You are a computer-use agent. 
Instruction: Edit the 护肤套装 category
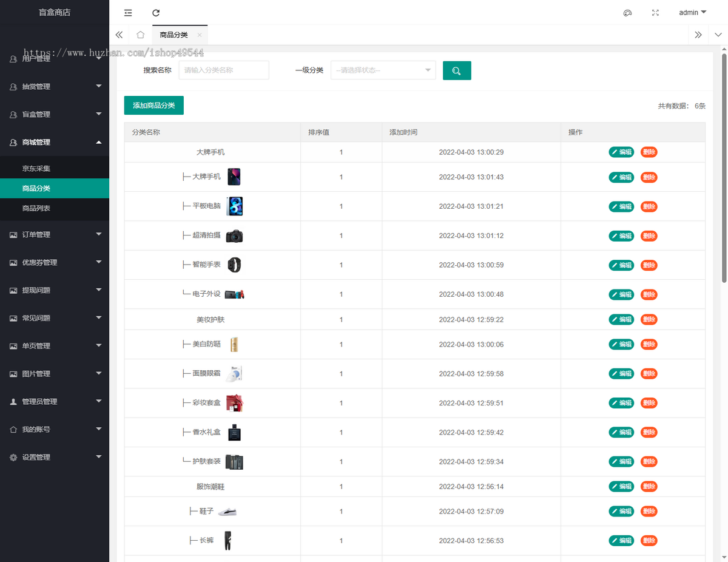[x=621, y=462]
